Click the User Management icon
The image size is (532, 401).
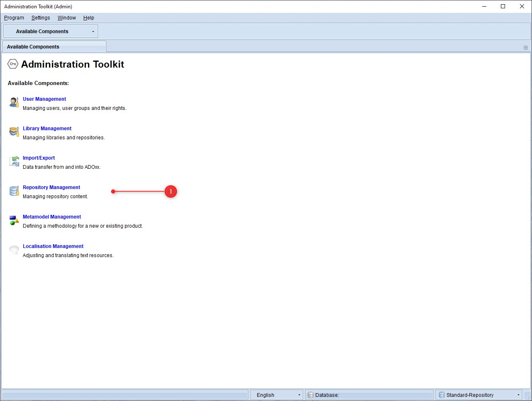coord(14,102)
